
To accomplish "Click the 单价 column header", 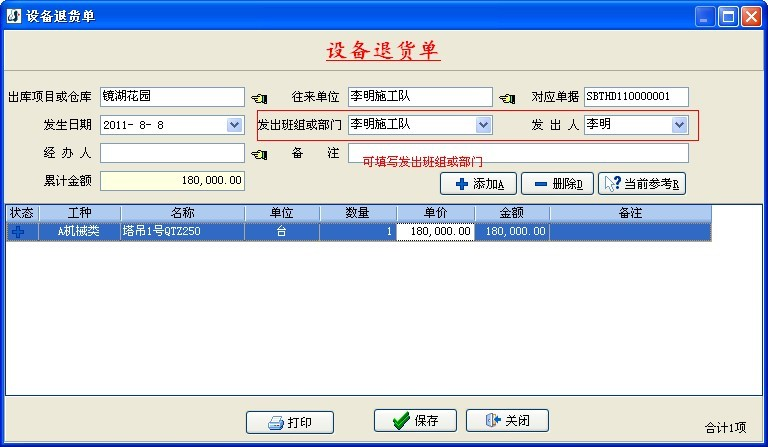I will (x=435, y=213).
